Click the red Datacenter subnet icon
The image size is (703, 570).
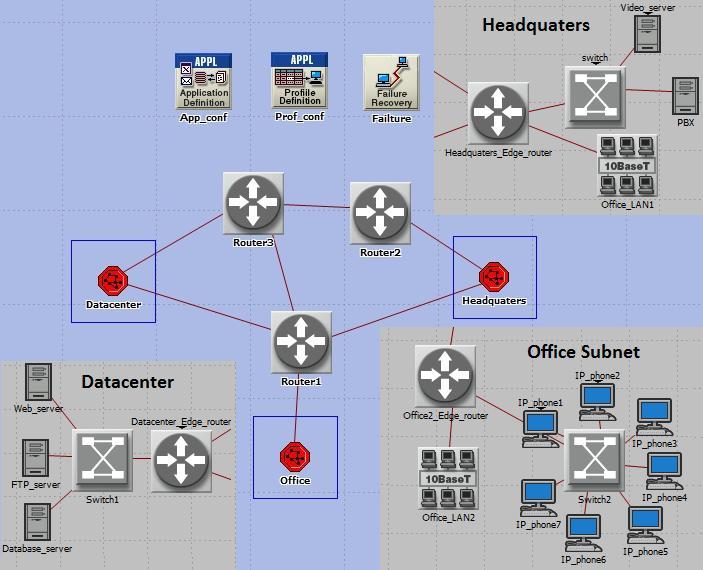[x=113, y=281]
